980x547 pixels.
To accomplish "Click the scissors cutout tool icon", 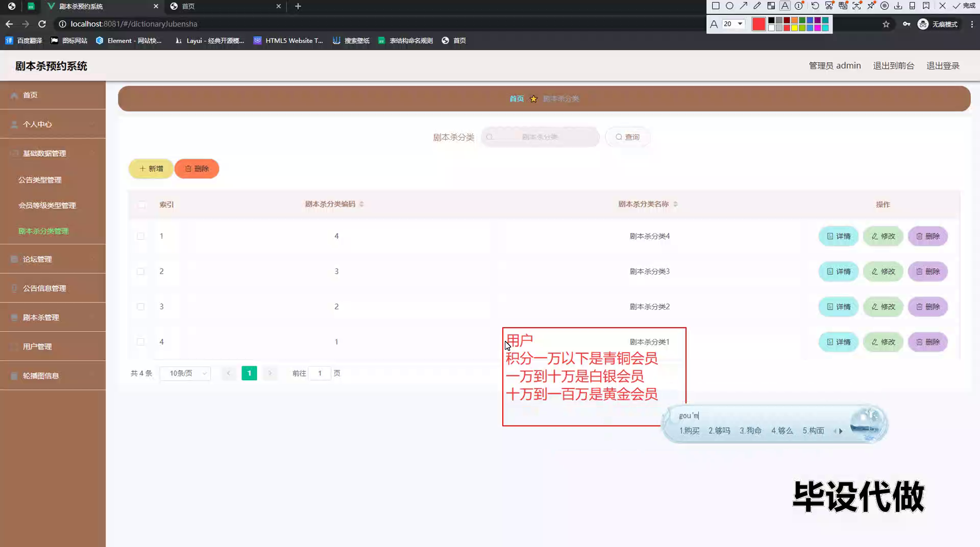I will 829,6.
